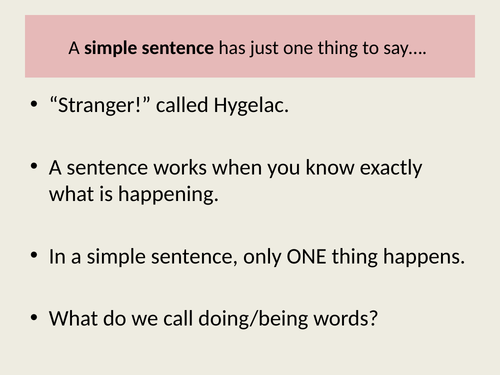Click the bullet point before "A sentence works"
This screenshot has width=500, height=375.
[34, 166]
